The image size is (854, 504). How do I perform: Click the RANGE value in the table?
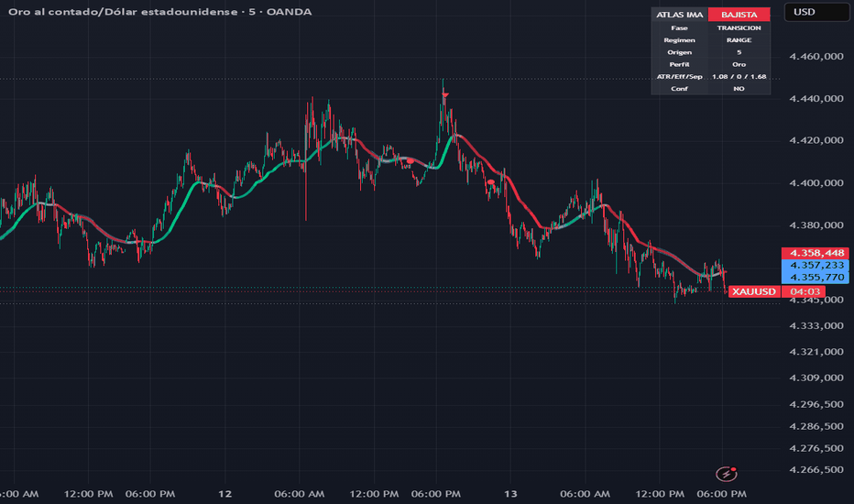pyautogui.click(x=739, y=39)
